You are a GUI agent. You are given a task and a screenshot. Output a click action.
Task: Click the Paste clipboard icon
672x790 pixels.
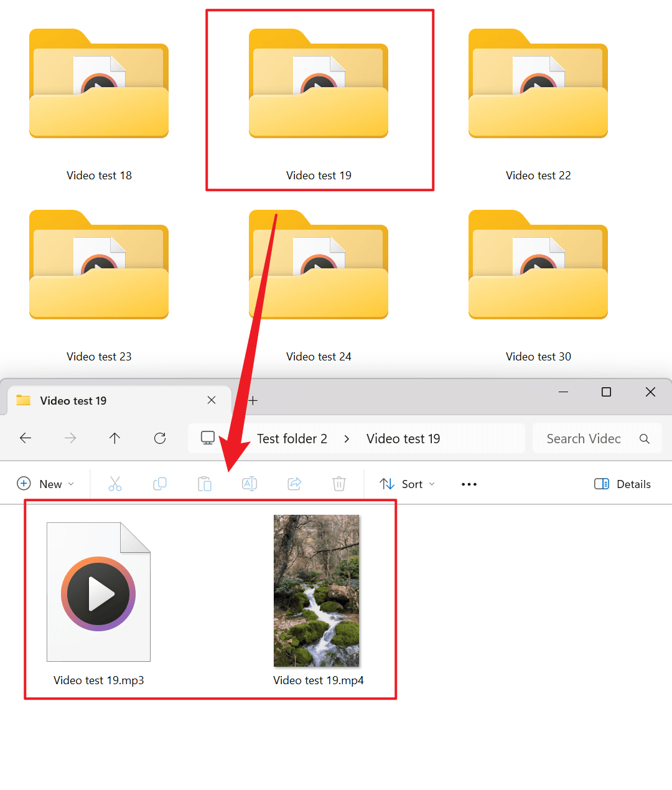point(205,484)
